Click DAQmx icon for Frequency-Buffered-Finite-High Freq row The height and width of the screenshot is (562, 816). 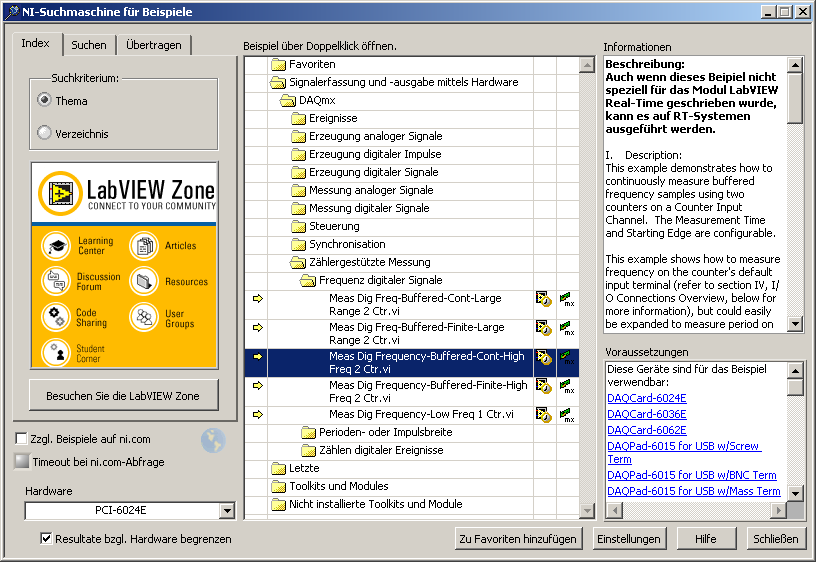click(x=567, y=387)
